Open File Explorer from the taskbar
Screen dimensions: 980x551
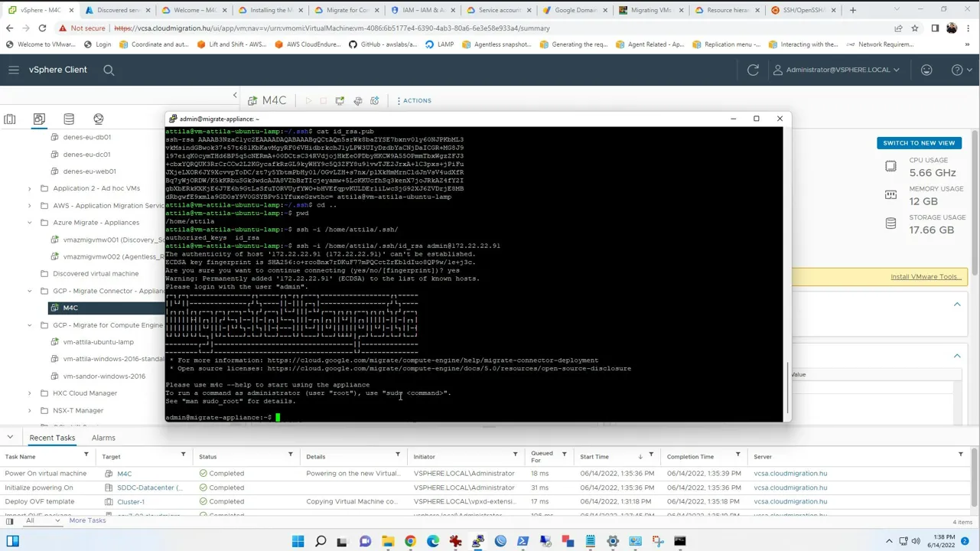coord(388,542)
